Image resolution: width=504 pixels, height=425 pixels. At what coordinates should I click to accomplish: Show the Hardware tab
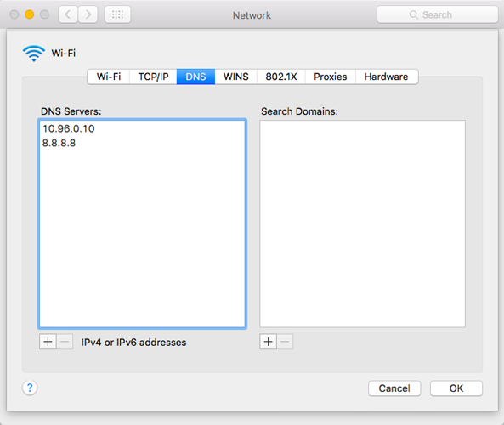click(x=387, y=76)
